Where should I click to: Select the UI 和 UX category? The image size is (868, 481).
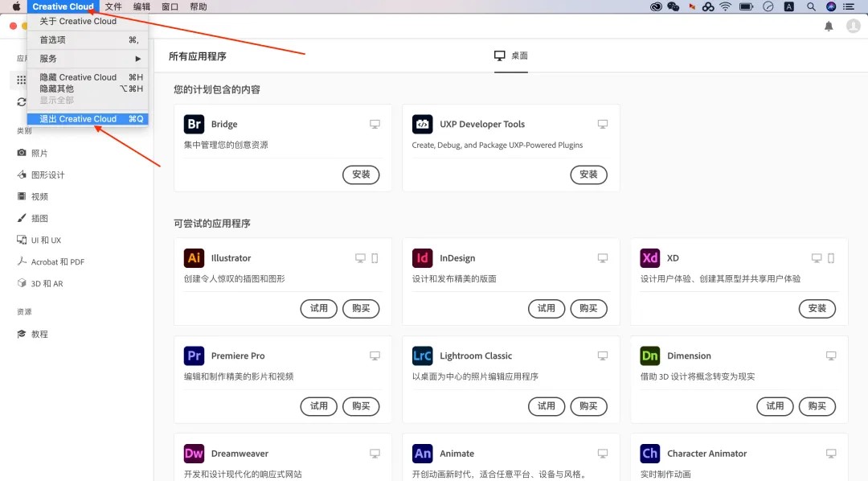tap(39, 240)
